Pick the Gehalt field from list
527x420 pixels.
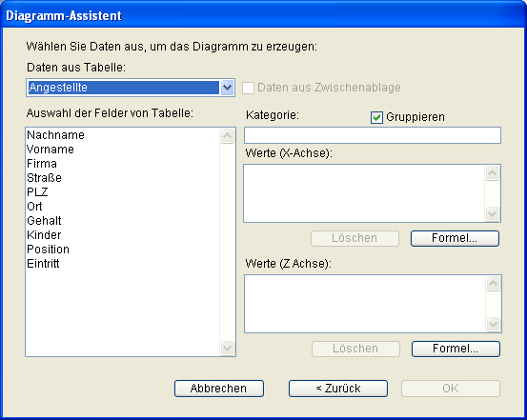tap(44, 221)
